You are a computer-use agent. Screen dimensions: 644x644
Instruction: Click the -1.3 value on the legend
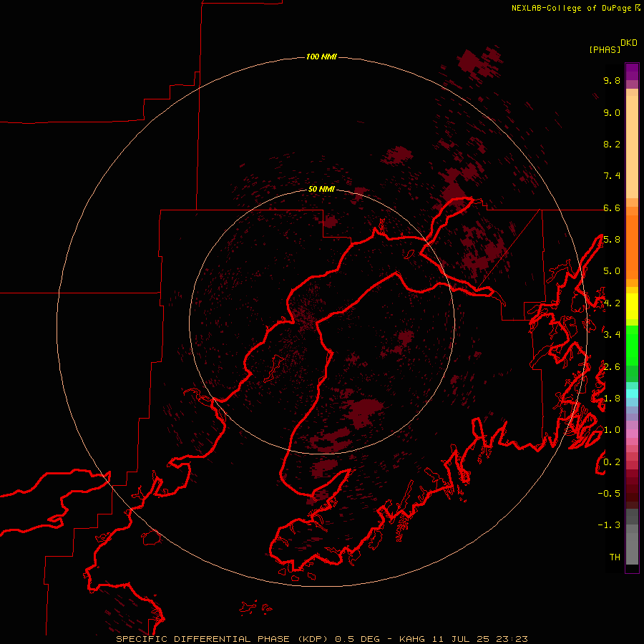tap(609, 525)
